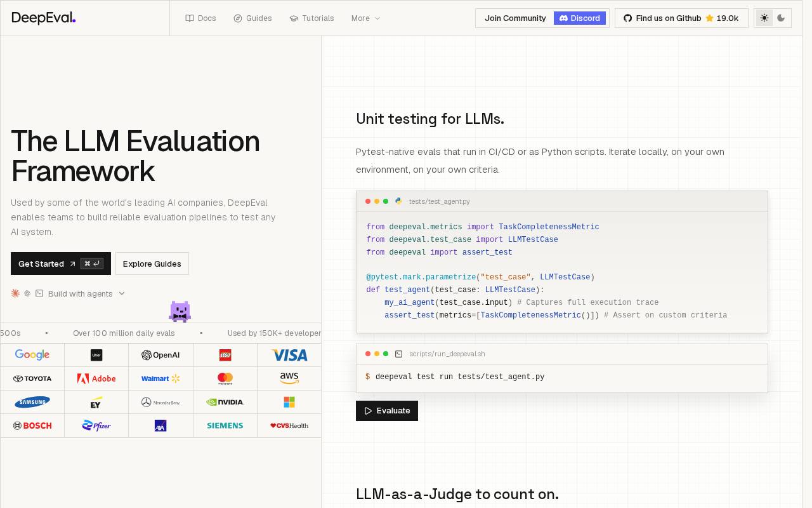Click the NVIDIA logo
Screen dimensions: 812x508
point(225,402)
